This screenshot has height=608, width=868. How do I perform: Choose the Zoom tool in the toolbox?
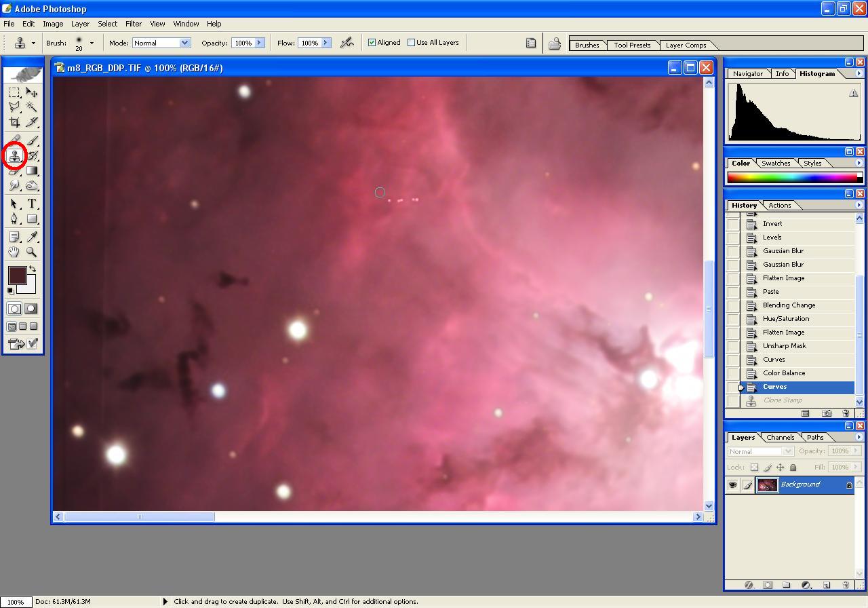[32, 252]
